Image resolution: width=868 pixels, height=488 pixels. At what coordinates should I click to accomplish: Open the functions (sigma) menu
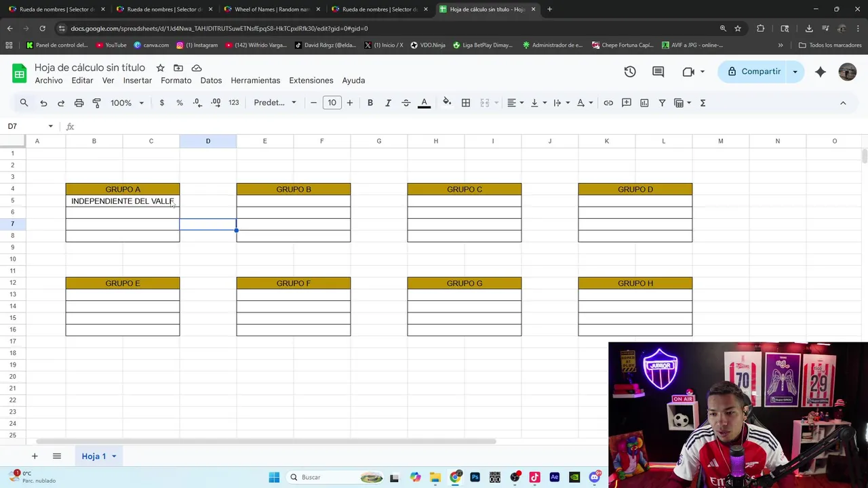(703, 103)
